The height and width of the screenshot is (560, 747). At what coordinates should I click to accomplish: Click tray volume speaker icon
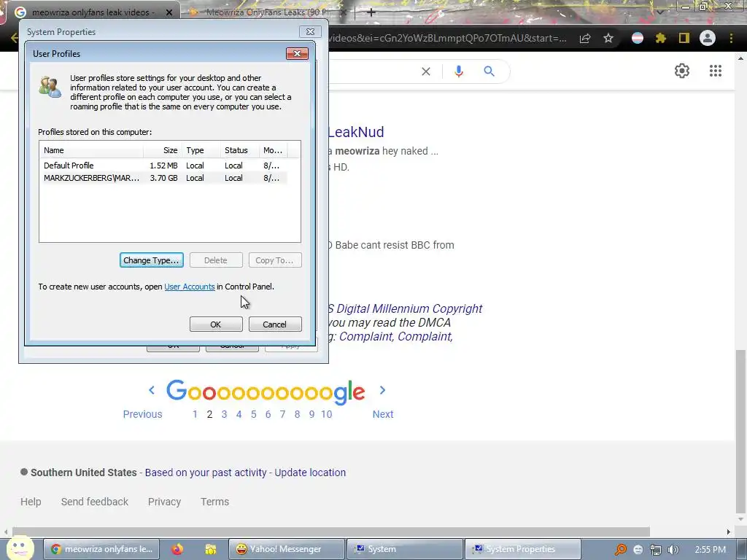tap(673, 550)
